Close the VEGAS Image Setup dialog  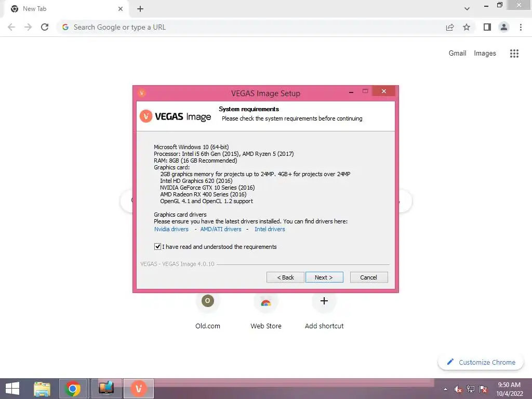pyautogui.click(x=384, y=91)
